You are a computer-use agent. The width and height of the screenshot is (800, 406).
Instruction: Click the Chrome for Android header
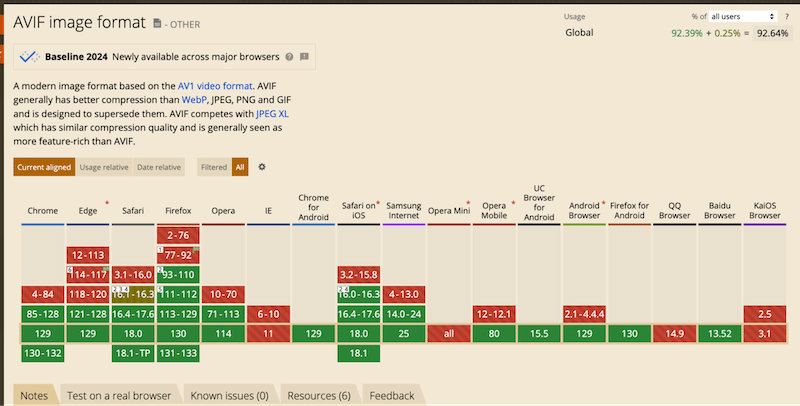pos(313,207)
